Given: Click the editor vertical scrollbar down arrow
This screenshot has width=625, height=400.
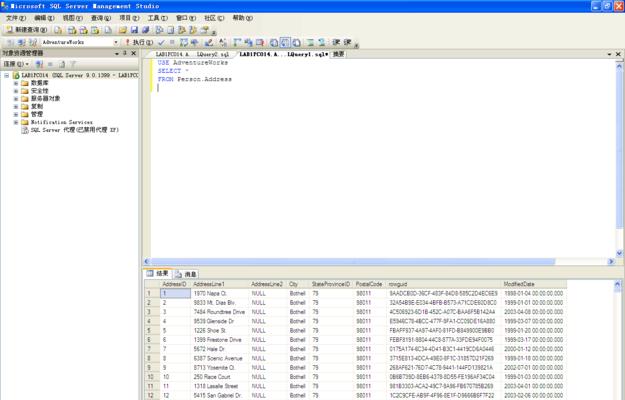Looking at the screenshot, I should [x=619, y=253].
